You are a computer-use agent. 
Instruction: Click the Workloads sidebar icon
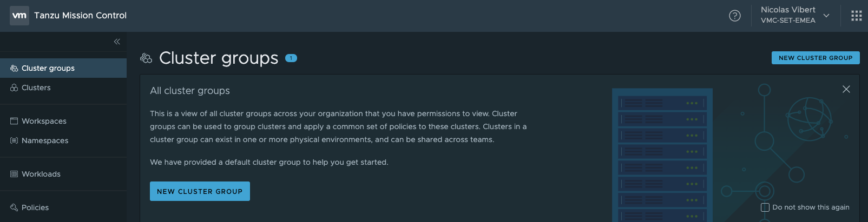pyautogui.click(x=14, y=174)
